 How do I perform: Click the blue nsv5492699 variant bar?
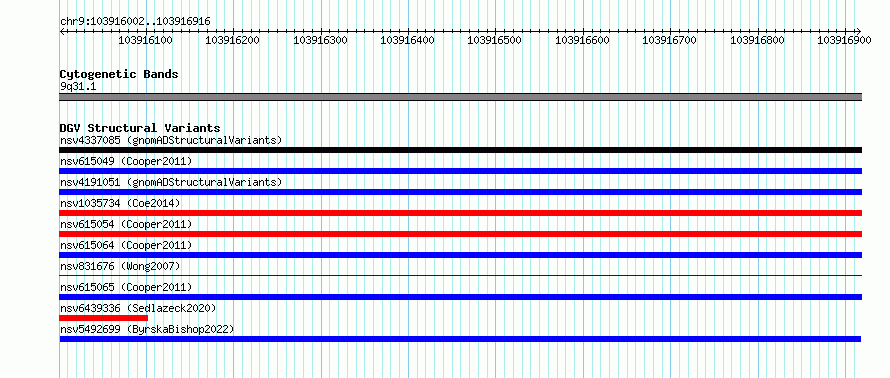click(460, 339)
